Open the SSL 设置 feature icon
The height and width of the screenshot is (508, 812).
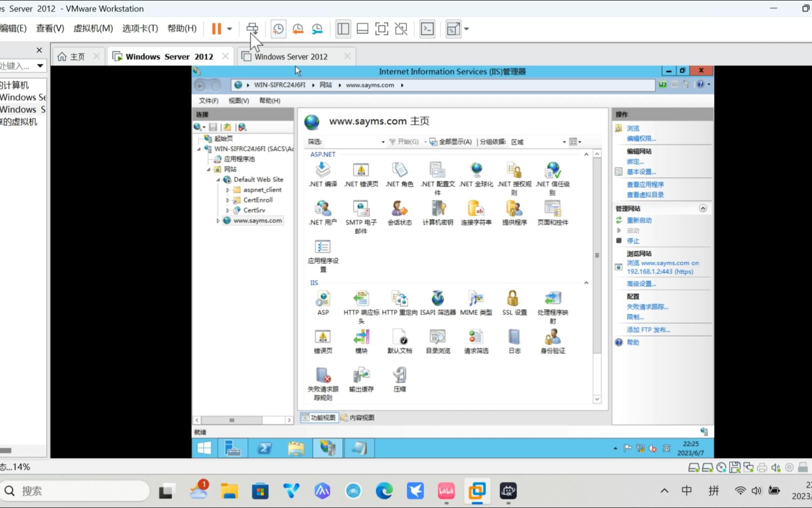[514, 302]
